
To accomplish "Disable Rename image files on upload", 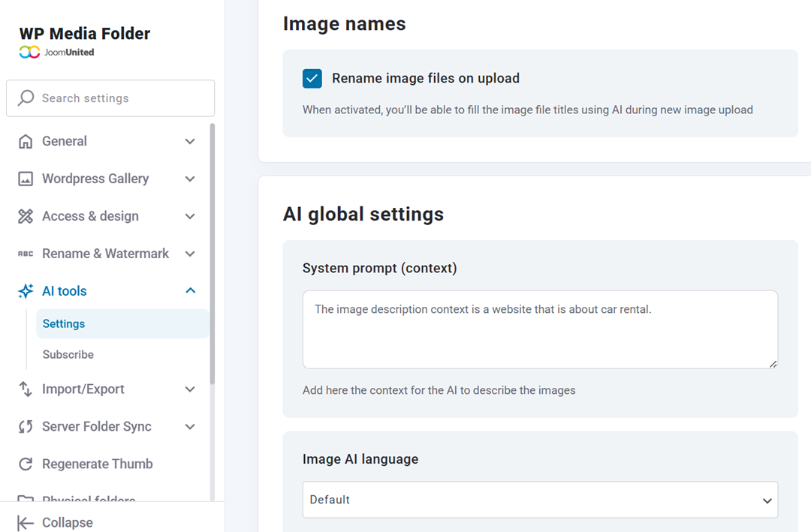I will 312,78.
